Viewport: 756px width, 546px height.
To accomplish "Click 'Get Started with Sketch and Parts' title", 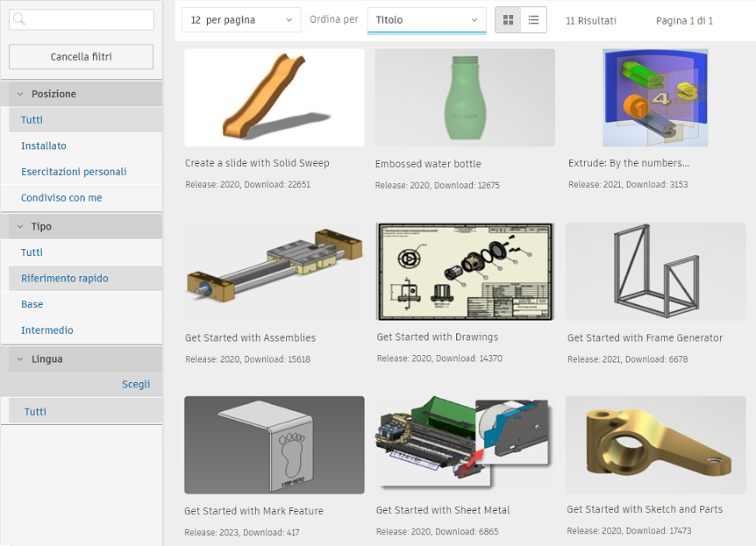I will (645, 509).
